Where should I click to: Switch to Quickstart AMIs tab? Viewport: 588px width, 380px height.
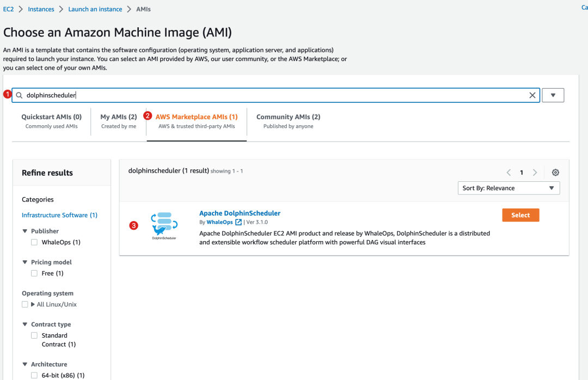tap(51, 121)
